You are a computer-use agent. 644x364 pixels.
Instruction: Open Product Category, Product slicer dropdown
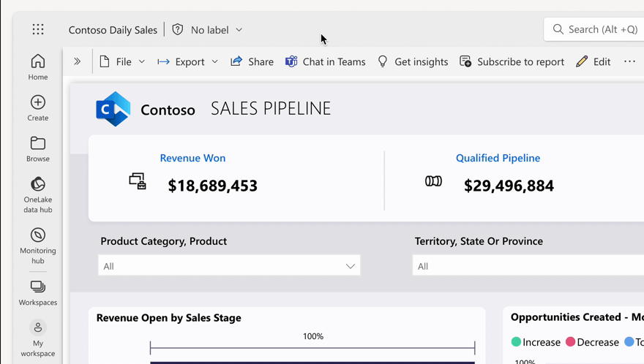pyautogui.click(x=229, y=265)
